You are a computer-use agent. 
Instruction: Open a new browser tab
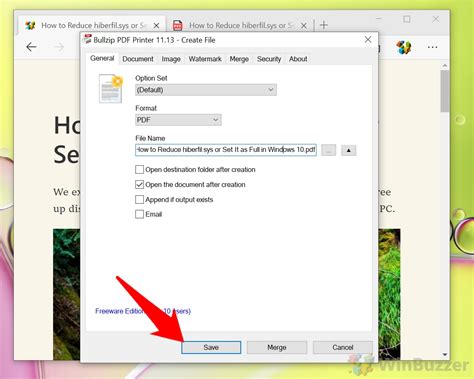coord(324,25)
